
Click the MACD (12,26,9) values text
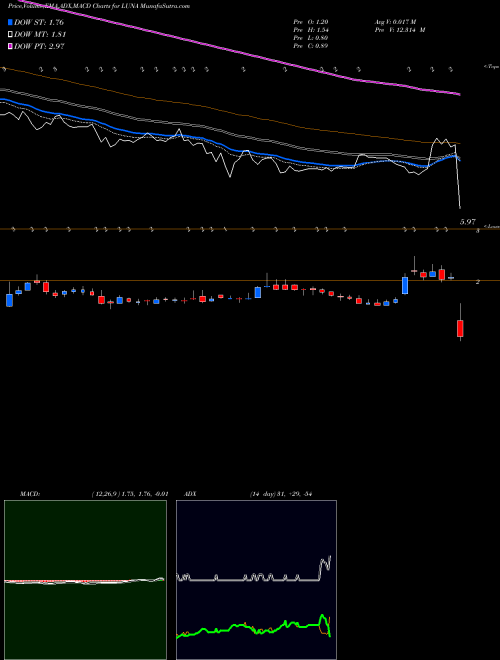pos(130,494)
